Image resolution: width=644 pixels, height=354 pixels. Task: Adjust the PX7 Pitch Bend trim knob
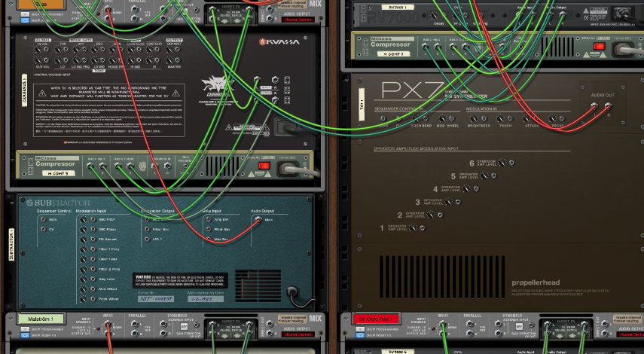[416, 119]
